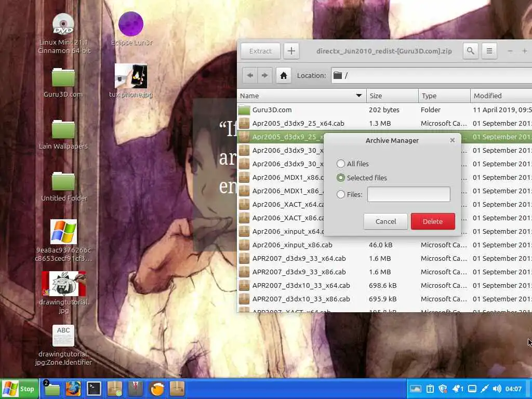Screen dimensions: 532x399
Task: Click the 46.0 kB size cell
Action: [380, 245]
